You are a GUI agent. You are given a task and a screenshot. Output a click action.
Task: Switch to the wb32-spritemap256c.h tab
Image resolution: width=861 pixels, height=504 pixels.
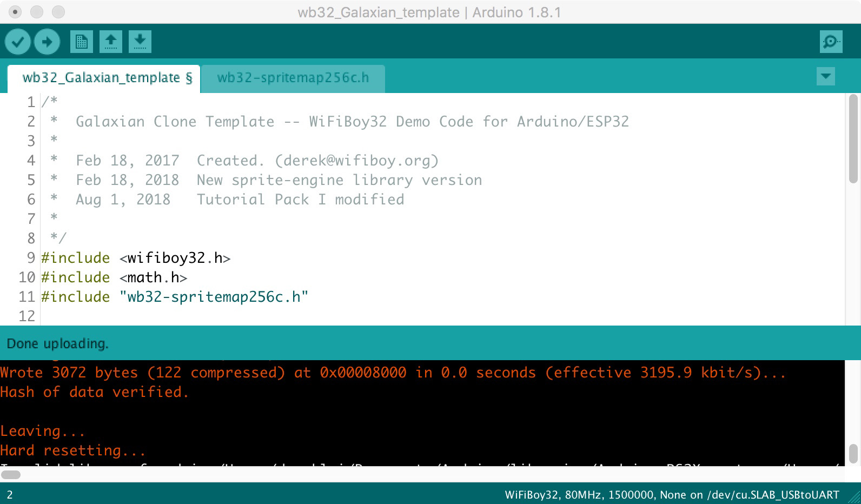tap(293, 78)
